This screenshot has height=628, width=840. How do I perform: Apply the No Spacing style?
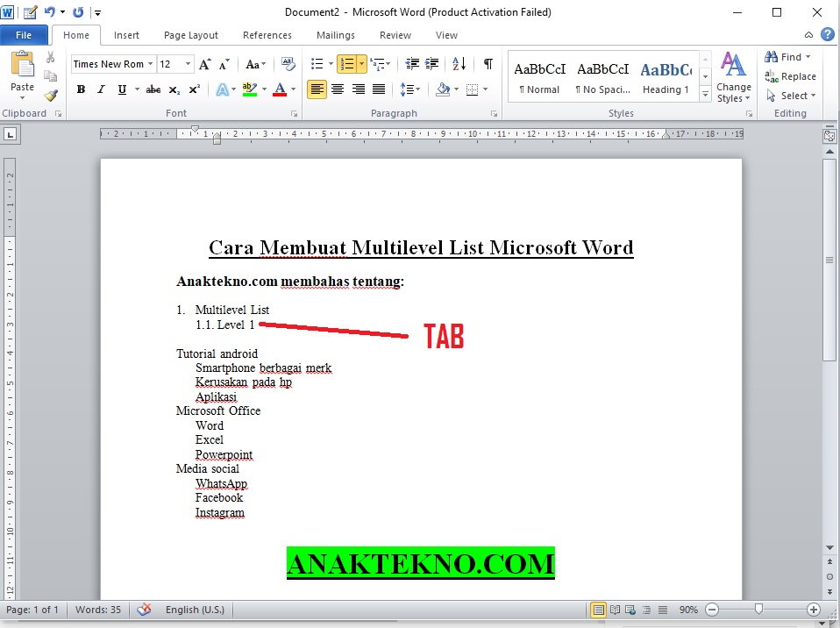click(x=602, y=77)
